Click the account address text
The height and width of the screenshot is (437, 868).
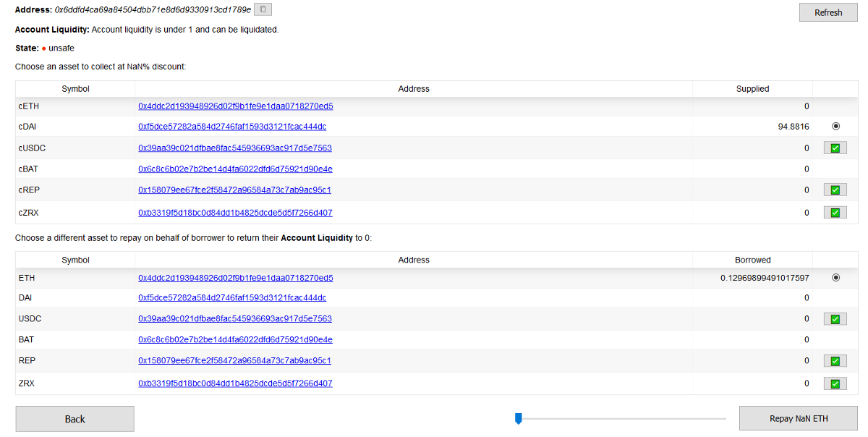coord(153,9)
